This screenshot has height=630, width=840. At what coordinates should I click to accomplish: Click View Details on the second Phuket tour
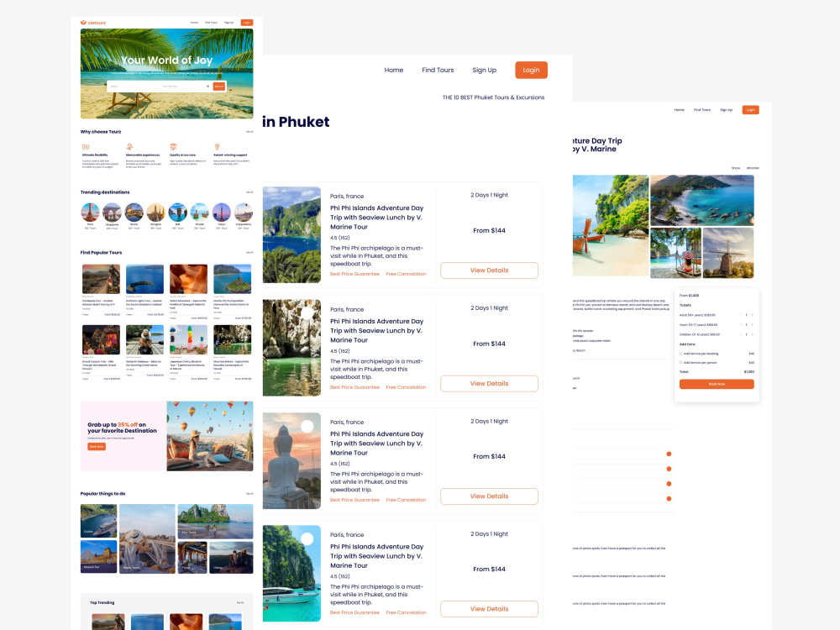(x=489, y=384)
